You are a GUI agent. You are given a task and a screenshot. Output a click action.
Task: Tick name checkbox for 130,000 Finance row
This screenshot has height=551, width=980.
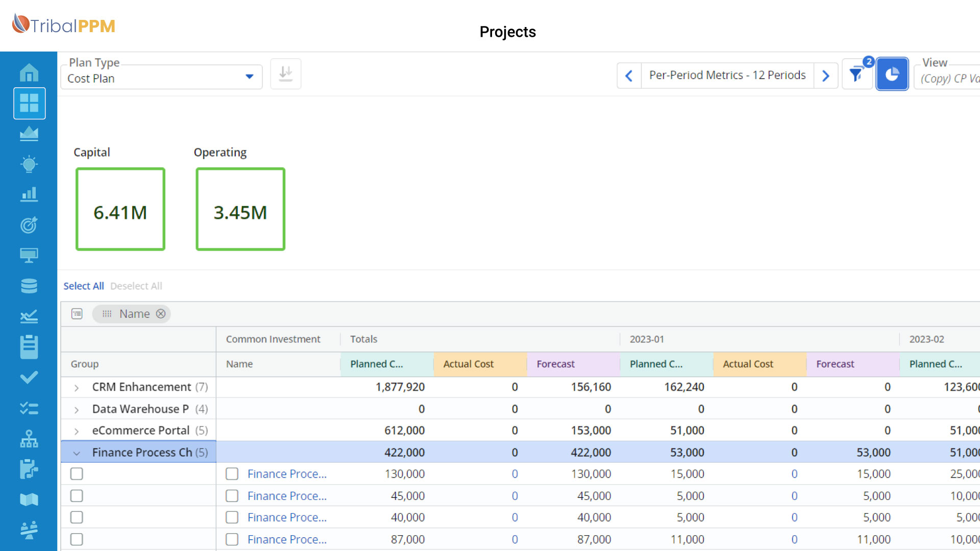point(232,474)
